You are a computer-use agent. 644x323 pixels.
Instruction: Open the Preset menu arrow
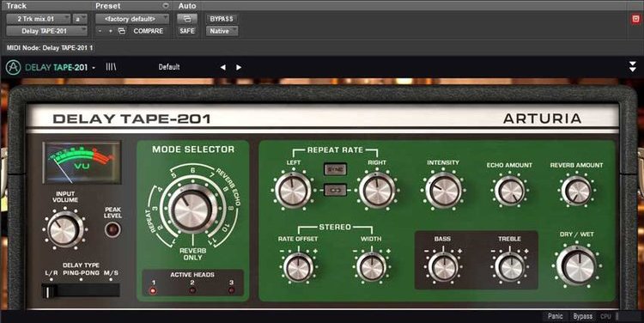[166, 6]
